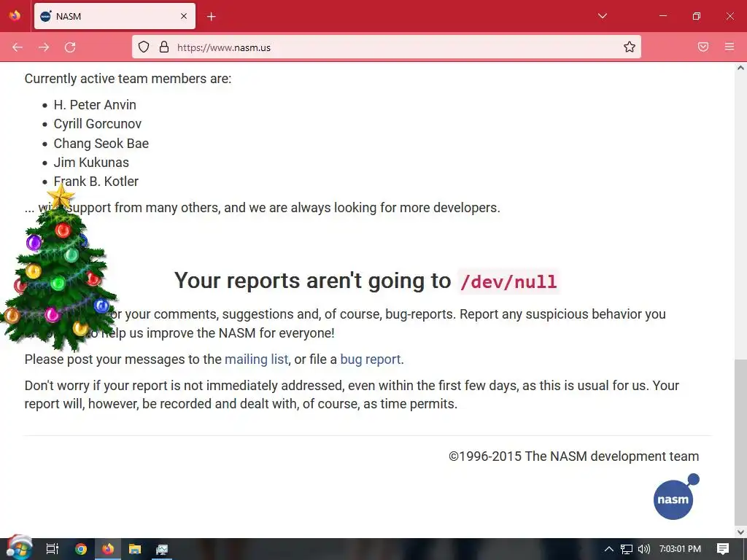This screenshot has width=747, height=560.
Task: View site security via padlock icon
Action: (164, 47)
